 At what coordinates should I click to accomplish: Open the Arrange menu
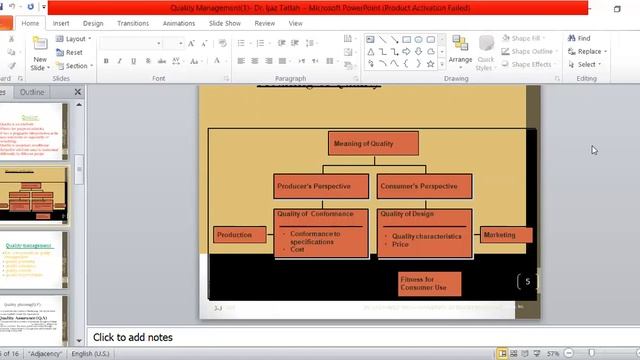coord(460,51)
